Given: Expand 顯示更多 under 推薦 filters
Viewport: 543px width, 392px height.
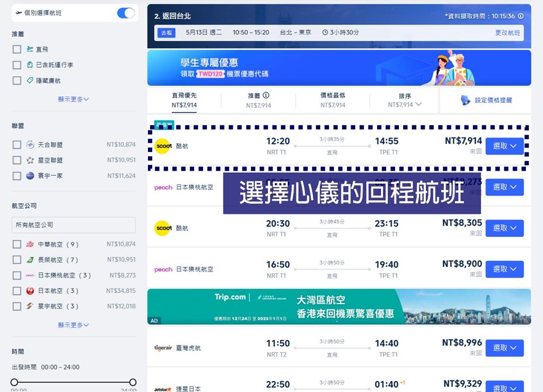Looking at the screenshot, I should (73, 99).
